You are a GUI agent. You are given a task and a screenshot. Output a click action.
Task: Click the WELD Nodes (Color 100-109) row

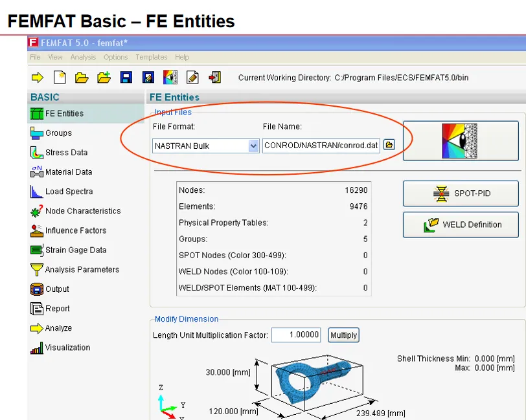pos(273,272)
